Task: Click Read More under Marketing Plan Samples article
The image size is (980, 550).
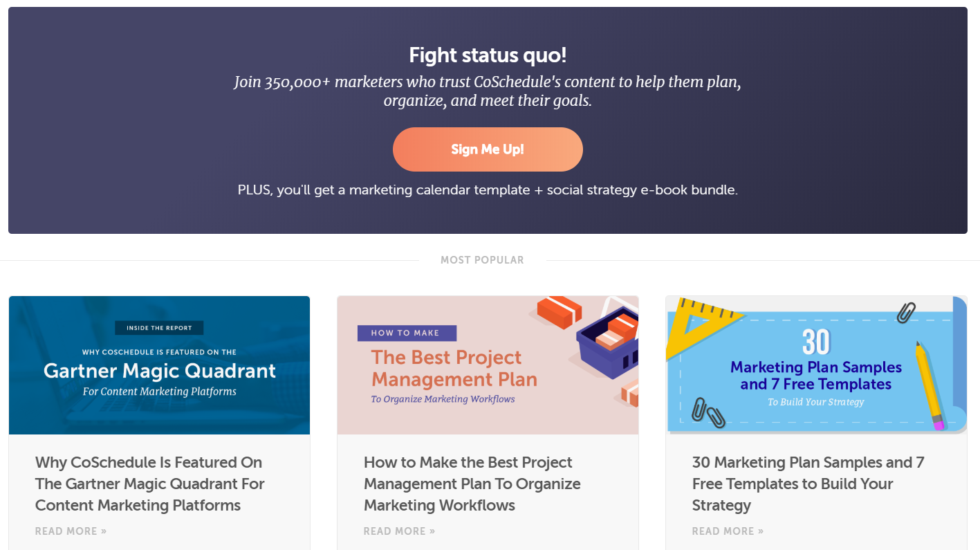Action: pyautogui.click(x=728, y=531)
